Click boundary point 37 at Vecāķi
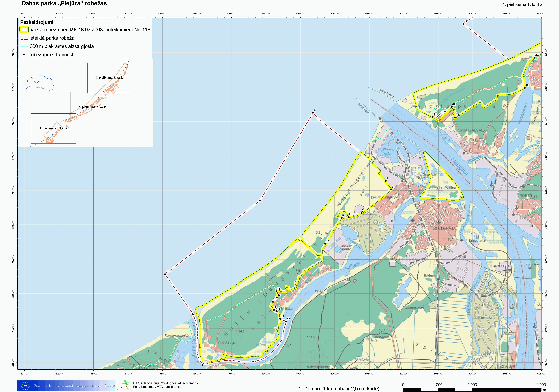 (x=535, y=57)
